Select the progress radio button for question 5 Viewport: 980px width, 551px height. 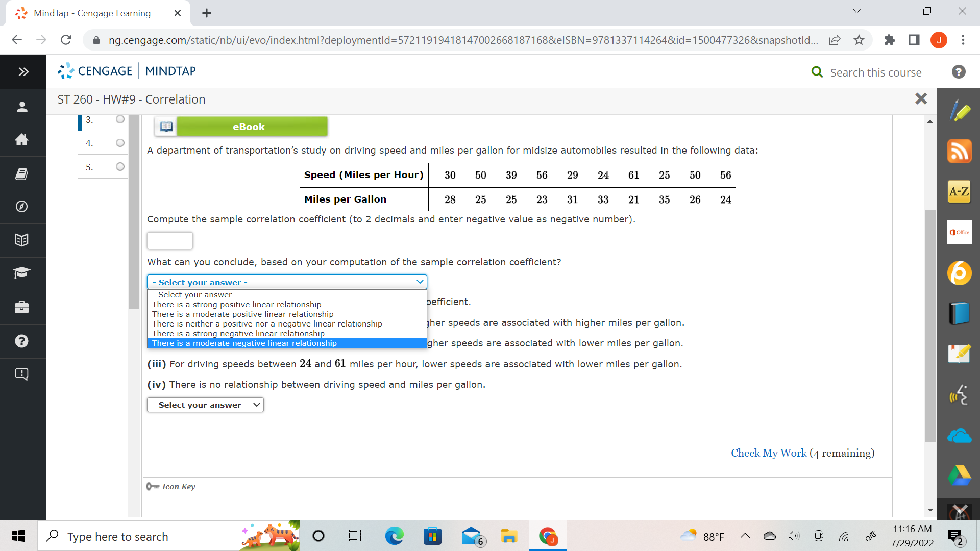pyautogui.click(x=120, y=166)
